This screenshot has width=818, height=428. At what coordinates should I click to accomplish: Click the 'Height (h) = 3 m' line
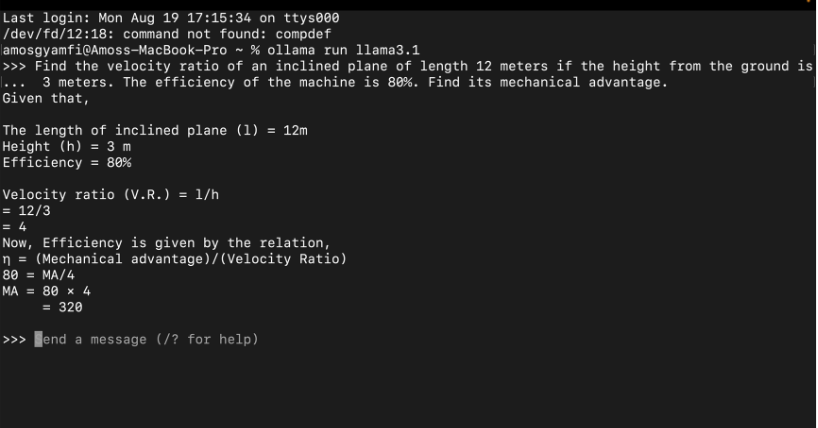[66, 147]
